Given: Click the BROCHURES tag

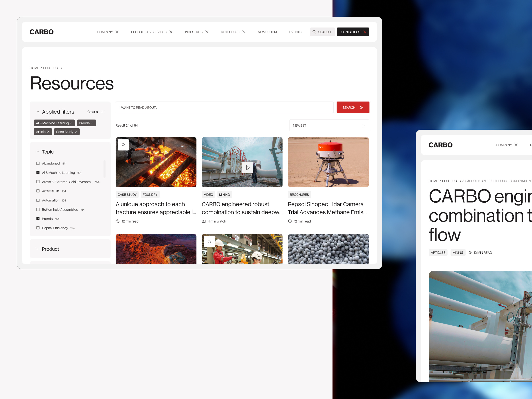Looking at the screenshot, I should click(299, 195).
